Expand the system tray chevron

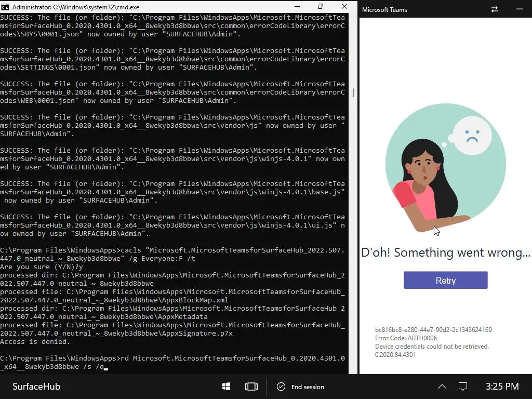pos(442,387)
